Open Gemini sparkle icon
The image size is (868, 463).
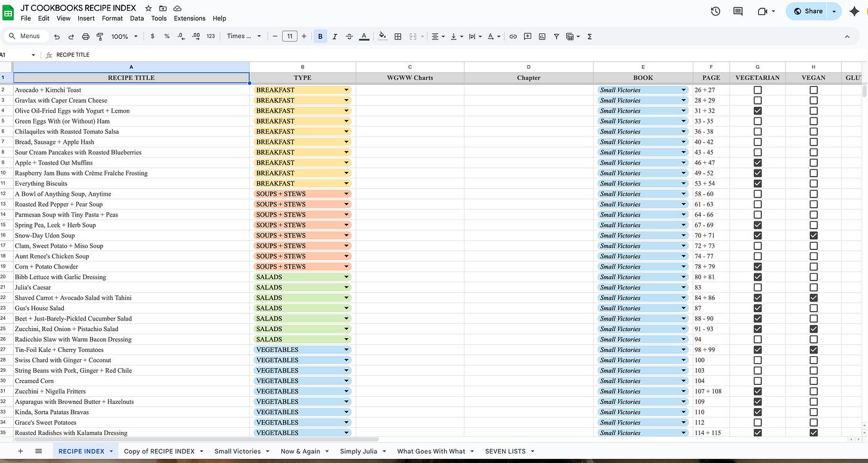click(854, 11)
